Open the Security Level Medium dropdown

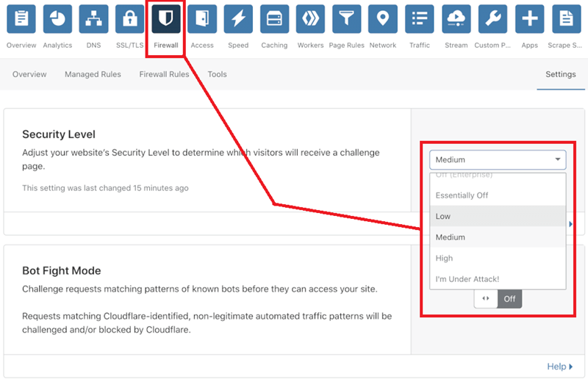click(x=498, y=159)
